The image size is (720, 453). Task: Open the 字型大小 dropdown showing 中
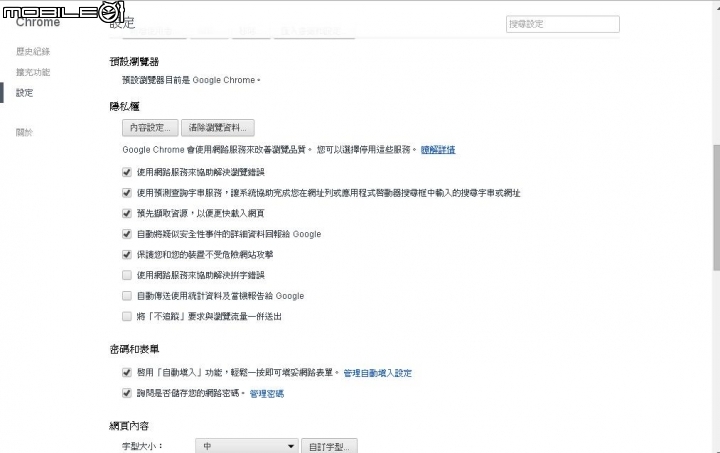tap(247, 446)
